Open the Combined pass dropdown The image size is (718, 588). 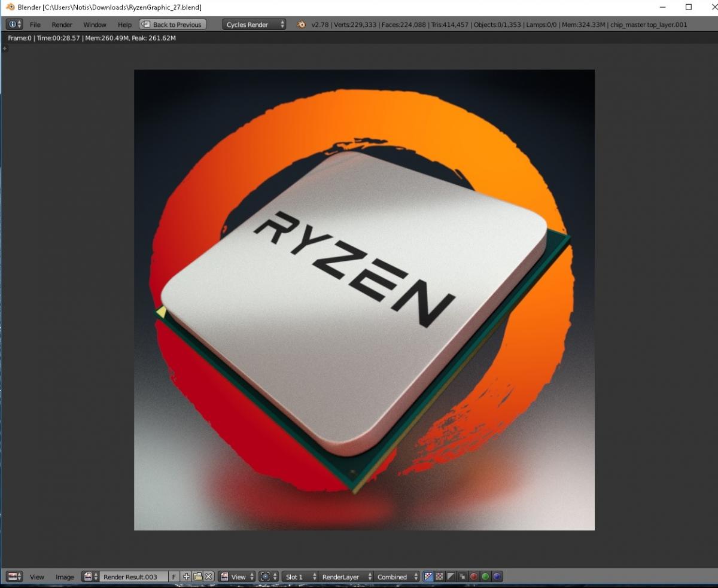click(x=397, y=577)
